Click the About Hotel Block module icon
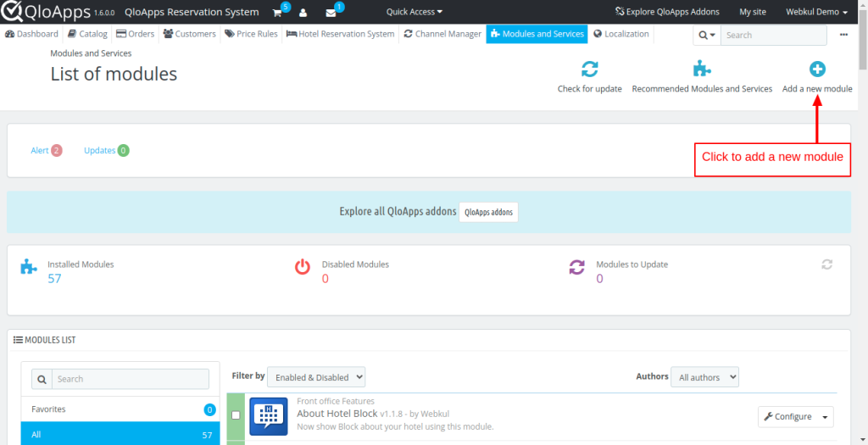Image resolution: width=868 pixels, height=445 pixels. click(x=269, y=416)
